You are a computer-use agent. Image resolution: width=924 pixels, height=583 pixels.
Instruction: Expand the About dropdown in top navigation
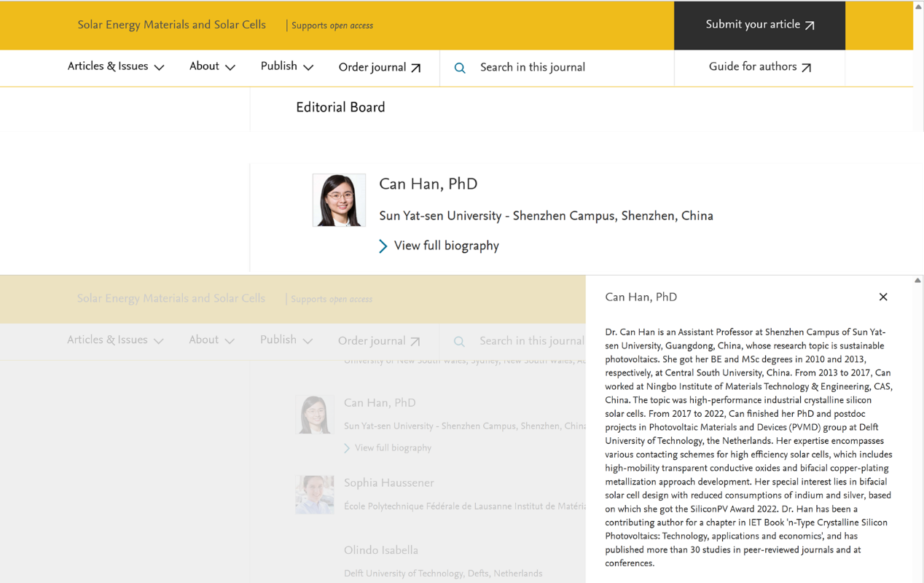(212, 67)
